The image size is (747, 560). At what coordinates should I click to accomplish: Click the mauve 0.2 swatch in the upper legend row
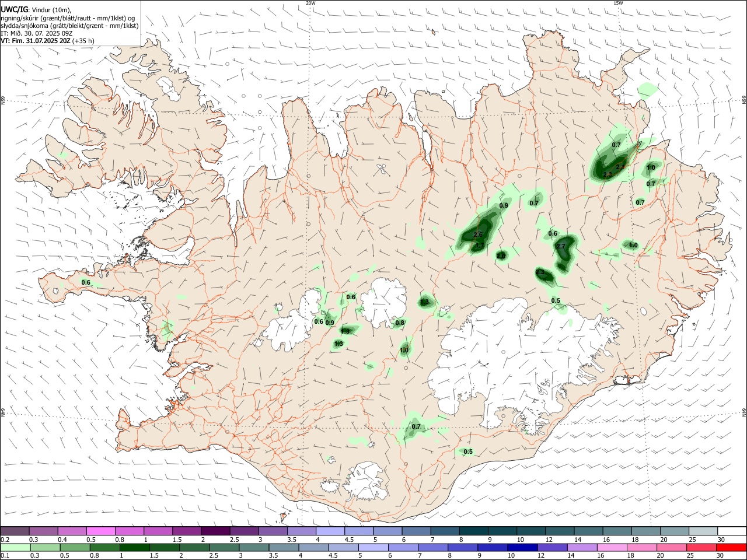[15, 531]
